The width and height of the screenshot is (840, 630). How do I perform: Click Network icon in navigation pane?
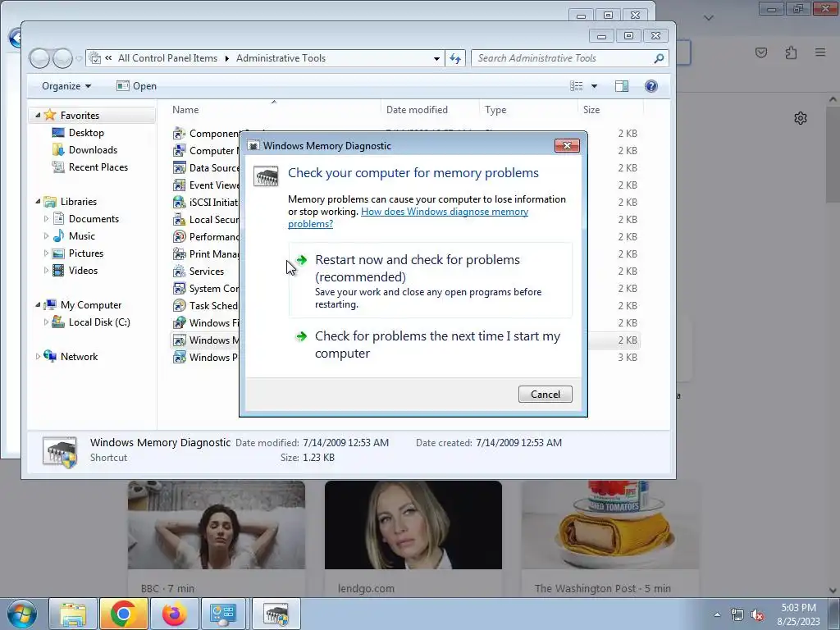click(x=50, y=356)
